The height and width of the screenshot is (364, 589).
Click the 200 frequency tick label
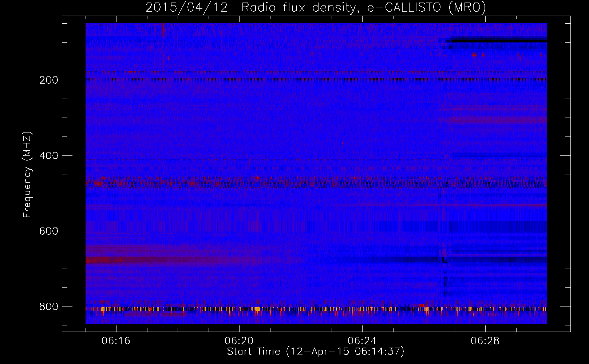(48, 80)
